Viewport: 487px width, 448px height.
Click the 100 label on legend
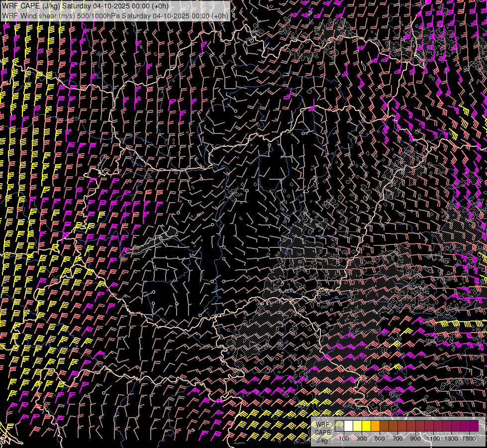(344, 439)
